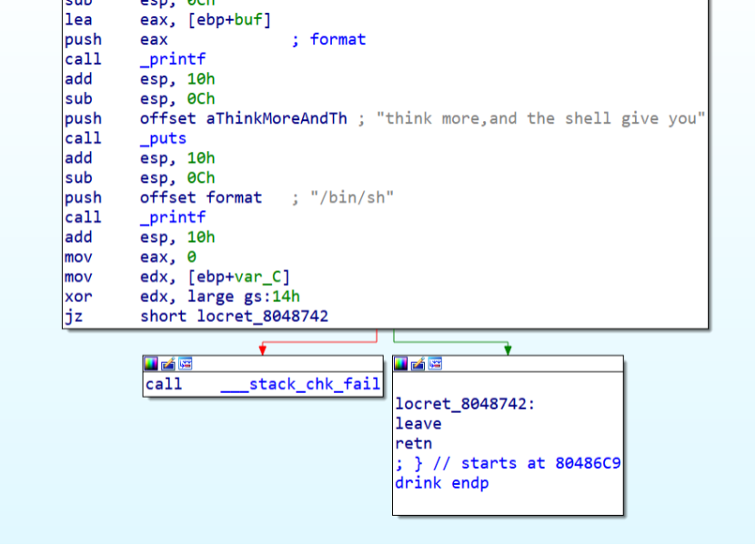Click the edit icon on stack_chk_fail node
The width and height of the screenshot is (756, 545).
pyautogui.click(x=168, y=364)
